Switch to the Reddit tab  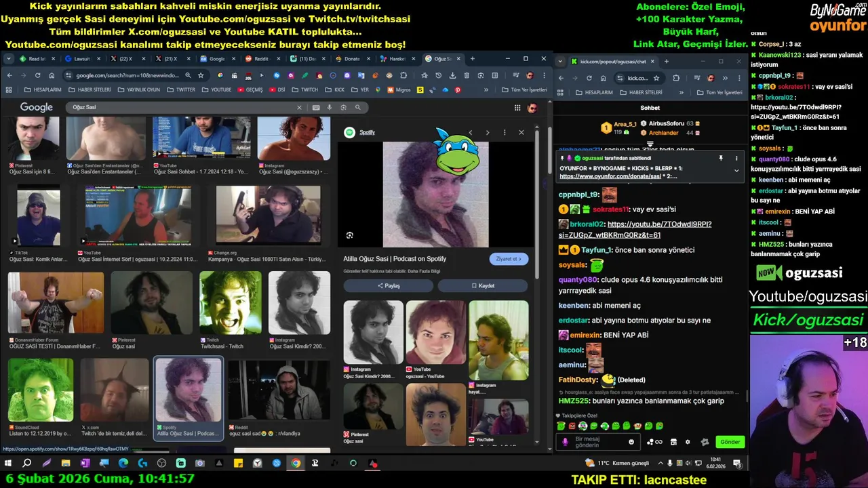[262, 59]
